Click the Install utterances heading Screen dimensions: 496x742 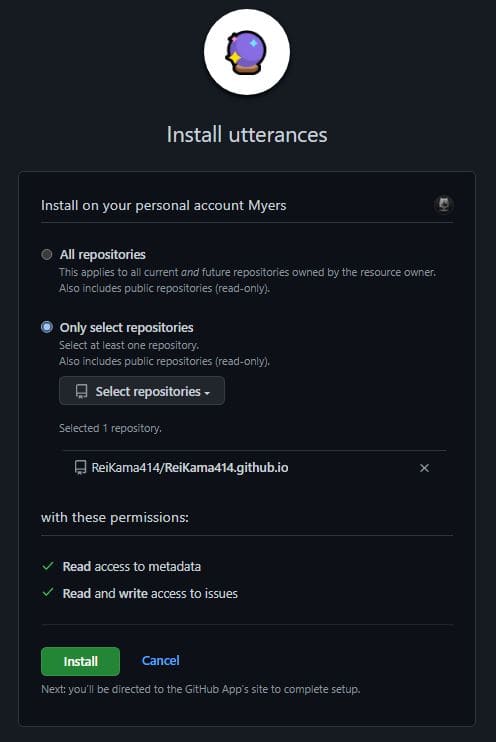(247, 135)
